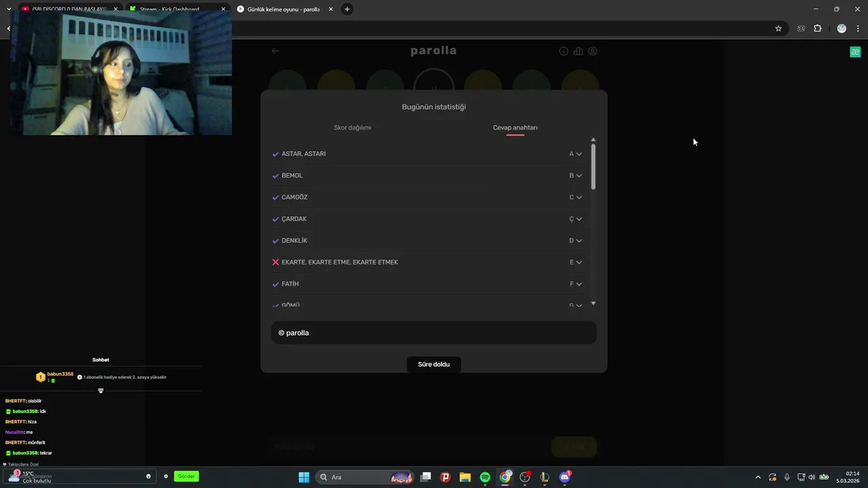Screen dimensions: 868x488
Task: Click the Gönder chat send button
Action: (186, 476)
